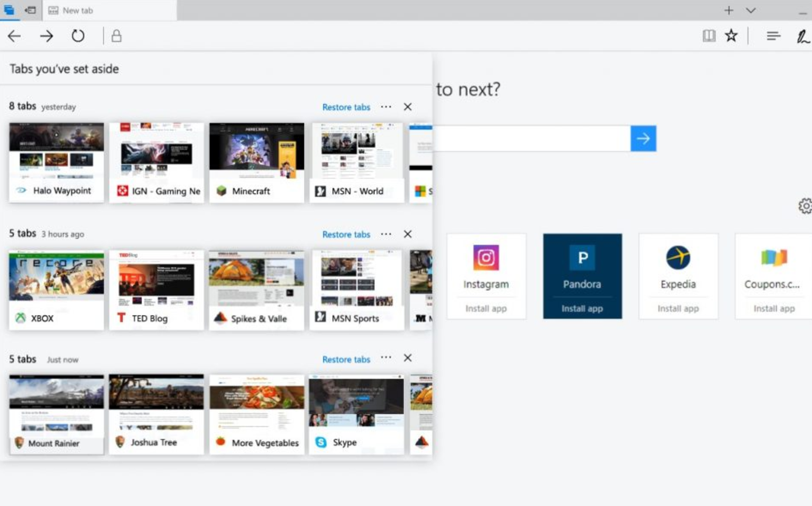Go forward with the forward arrow
Screen dimensions: 812x506
(46, 36)
